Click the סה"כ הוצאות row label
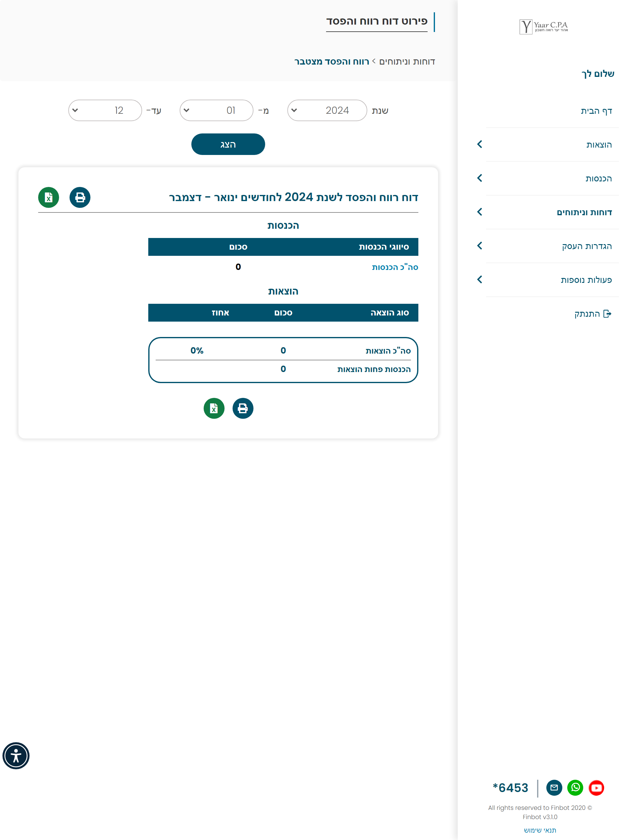 tap(388, 351)
